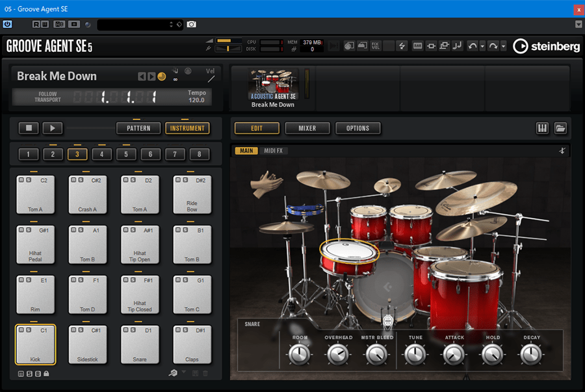The height and width of the screenshot is (392, 585).
Task: Open the dropdown arrow below pads
Action: click(184, 372)
